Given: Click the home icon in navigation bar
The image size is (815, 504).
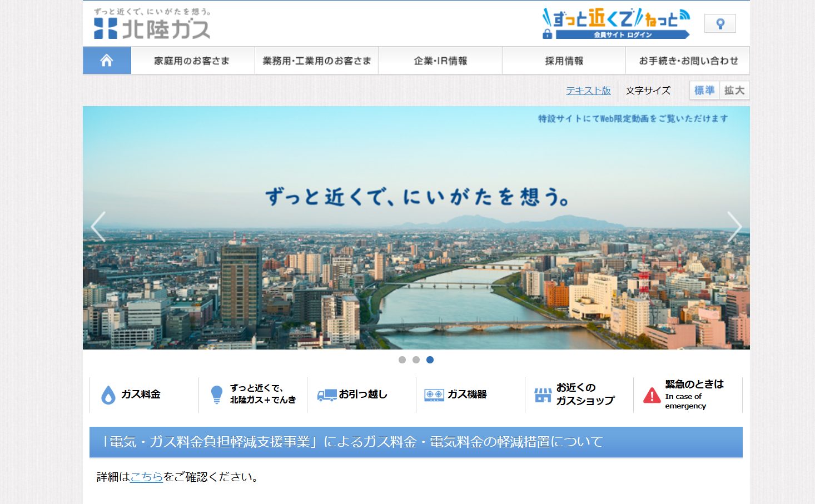Looking at the screenshot, I should pos(107,61).
